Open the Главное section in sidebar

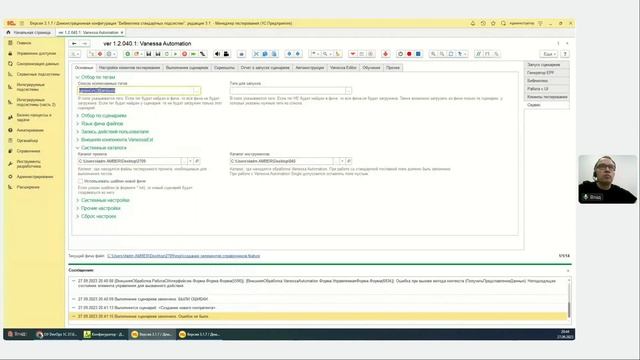(x=24, y=43)
